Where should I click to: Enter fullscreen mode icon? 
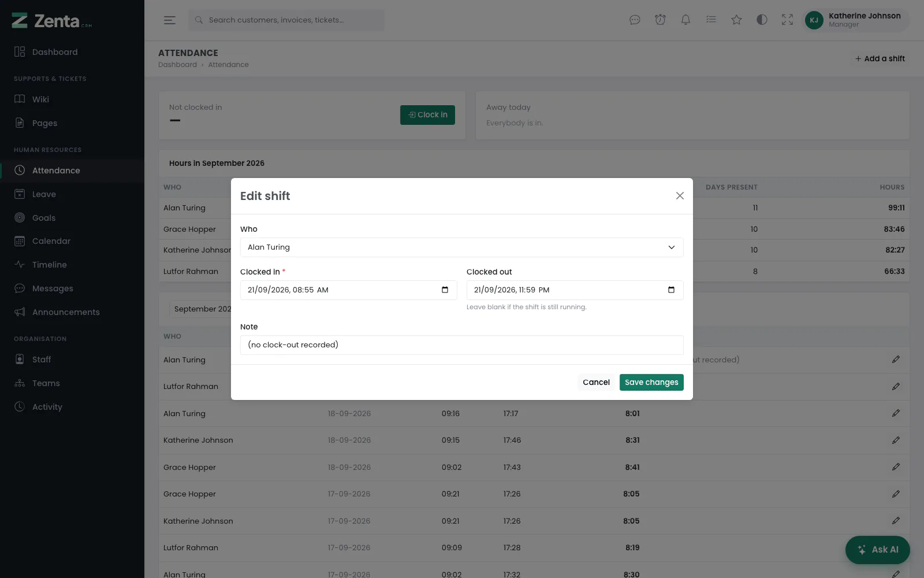tap(787, 20)
